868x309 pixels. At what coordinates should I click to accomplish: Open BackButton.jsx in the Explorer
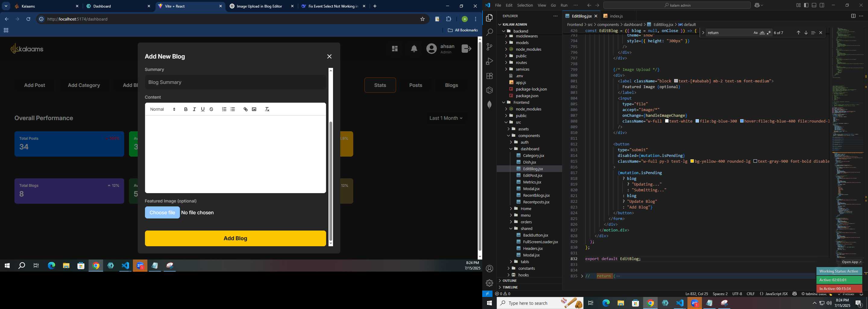tap(536, 235)
